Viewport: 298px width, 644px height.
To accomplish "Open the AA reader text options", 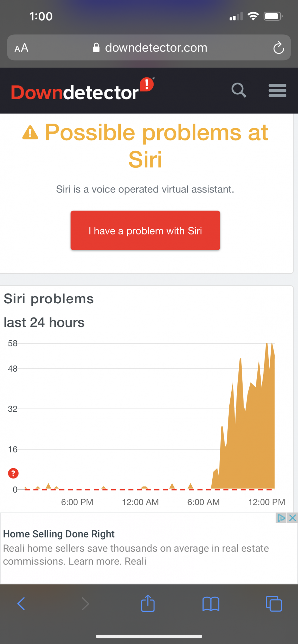I will pos(22,48).
